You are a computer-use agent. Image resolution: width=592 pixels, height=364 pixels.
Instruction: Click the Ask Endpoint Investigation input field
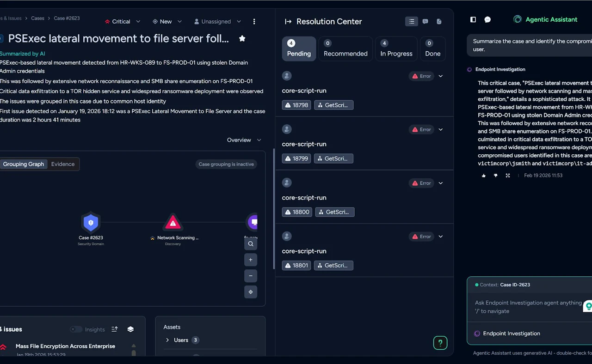point(527,307)
